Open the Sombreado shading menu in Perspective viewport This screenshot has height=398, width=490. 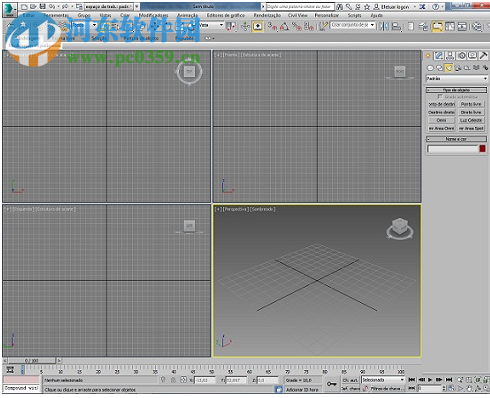coord(263,209)
